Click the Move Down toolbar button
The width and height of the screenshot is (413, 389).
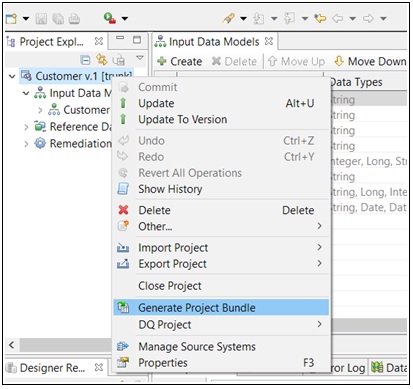click(x=370, y=61)
